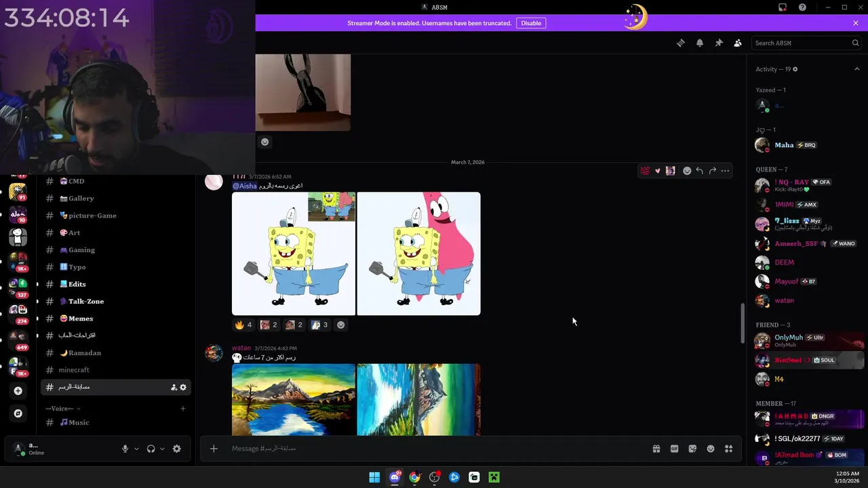Open the taskbar clock showing 12:05 AM
The width and height of the screenshot is (868, 488).
pos(848,477)
